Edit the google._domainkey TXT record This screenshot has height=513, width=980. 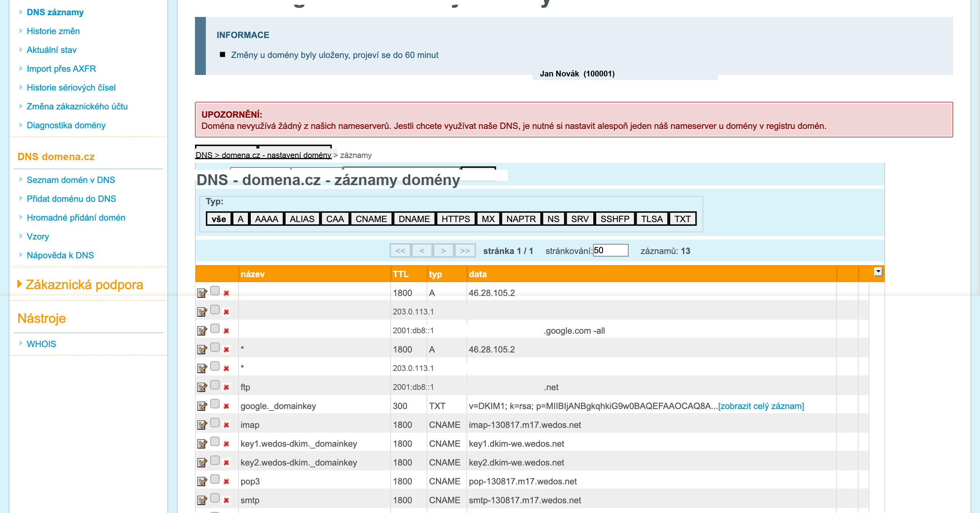tap(202, 406)
